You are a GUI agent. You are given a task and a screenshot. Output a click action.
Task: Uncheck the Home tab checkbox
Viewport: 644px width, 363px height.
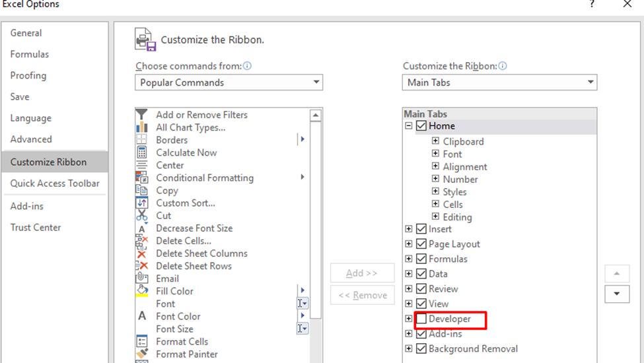click(x=421, y=125)
